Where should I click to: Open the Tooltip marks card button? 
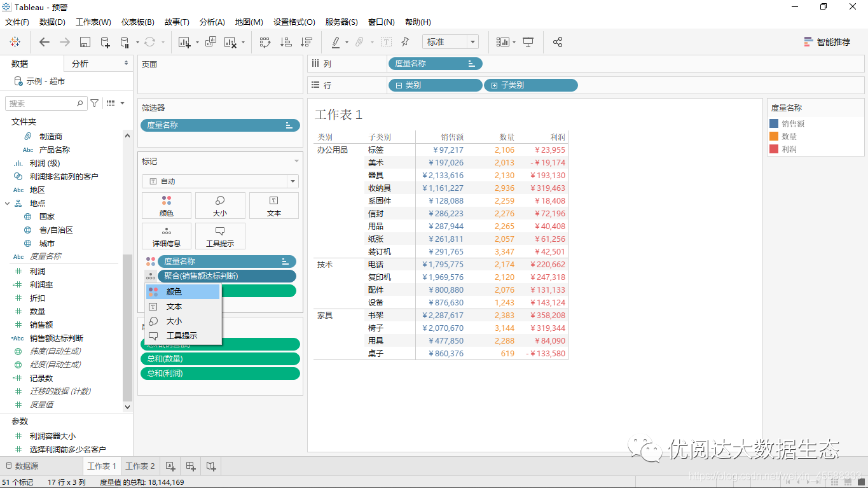220,236
